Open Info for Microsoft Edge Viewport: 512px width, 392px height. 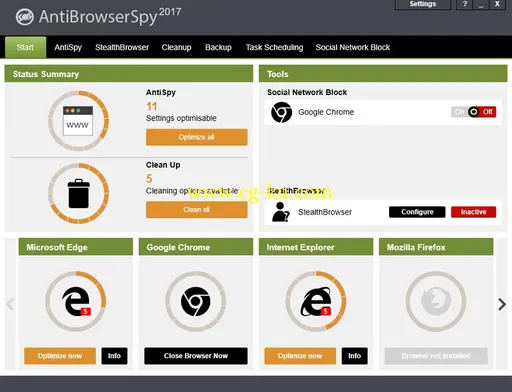tap(114, 356)
